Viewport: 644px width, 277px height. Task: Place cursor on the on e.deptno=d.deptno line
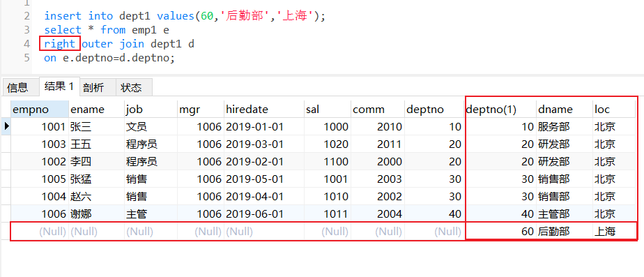(x=109, y=57)
